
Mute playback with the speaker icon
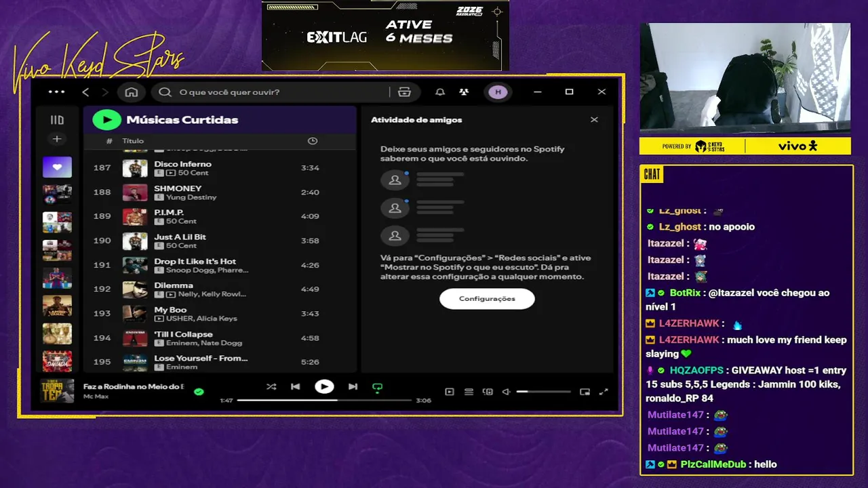(x=506, y=392)
